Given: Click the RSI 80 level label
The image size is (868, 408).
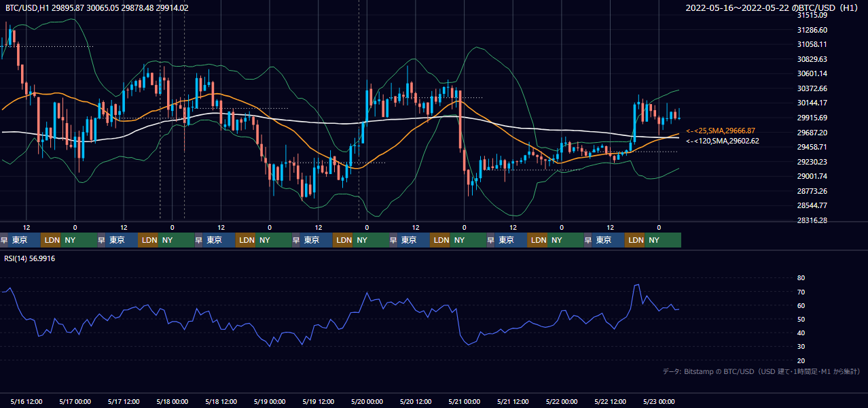Looking at the screenshot, I should pos(801,278).
